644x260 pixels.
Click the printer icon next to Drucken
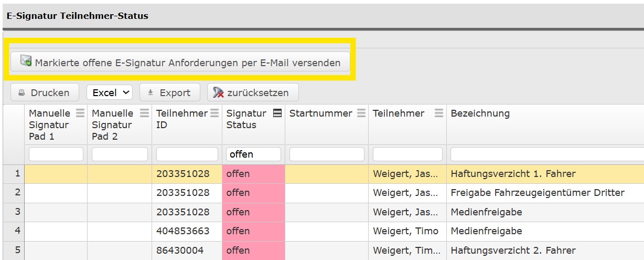[x=22, y=92]
